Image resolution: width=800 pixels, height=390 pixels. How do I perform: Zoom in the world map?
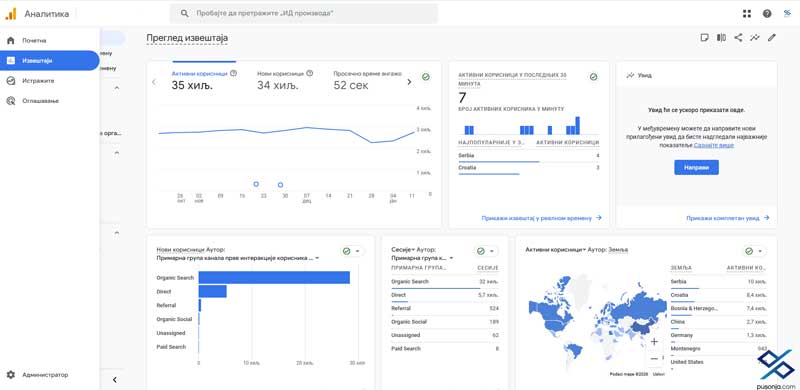pyautogui.click(x=655, y=342)
